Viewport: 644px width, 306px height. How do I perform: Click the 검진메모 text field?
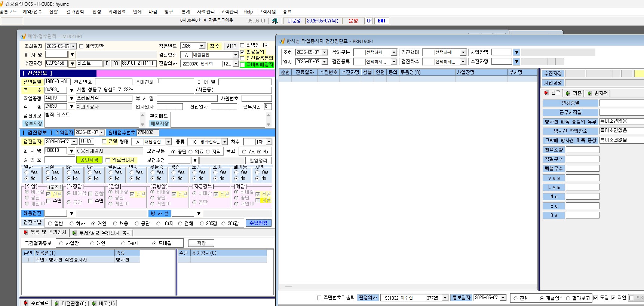click(x=92, y=119)
